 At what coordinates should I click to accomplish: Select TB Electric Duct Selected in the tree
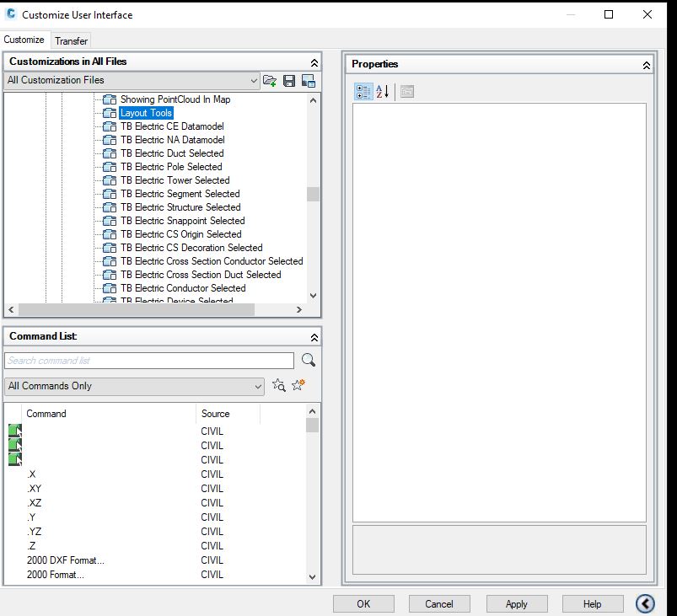coord(172,153)
